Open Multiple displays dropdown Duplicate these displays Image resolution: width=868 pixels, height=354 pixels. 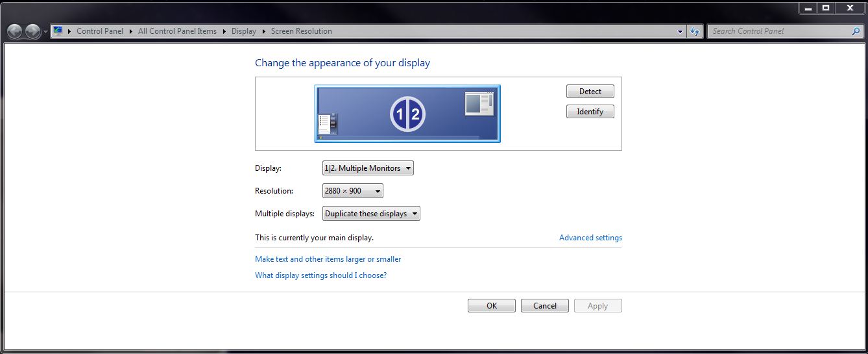point(371,214)
